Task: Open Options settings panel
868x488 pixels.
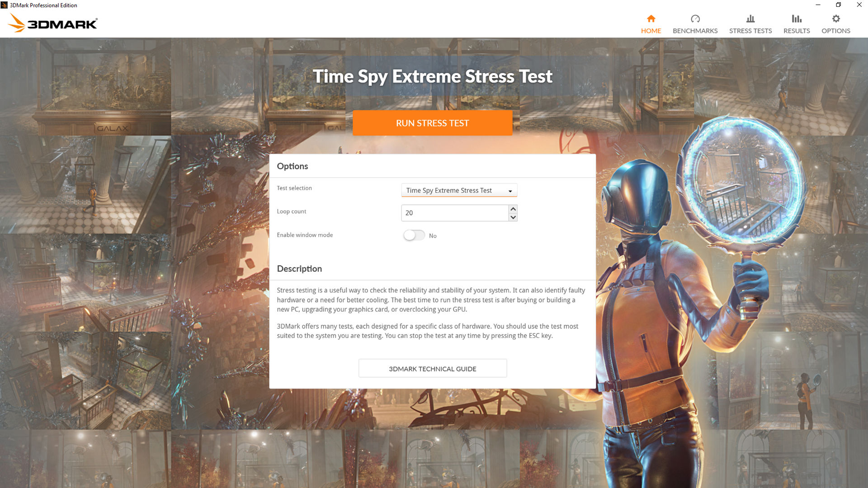Action: [x=836, y=23]
